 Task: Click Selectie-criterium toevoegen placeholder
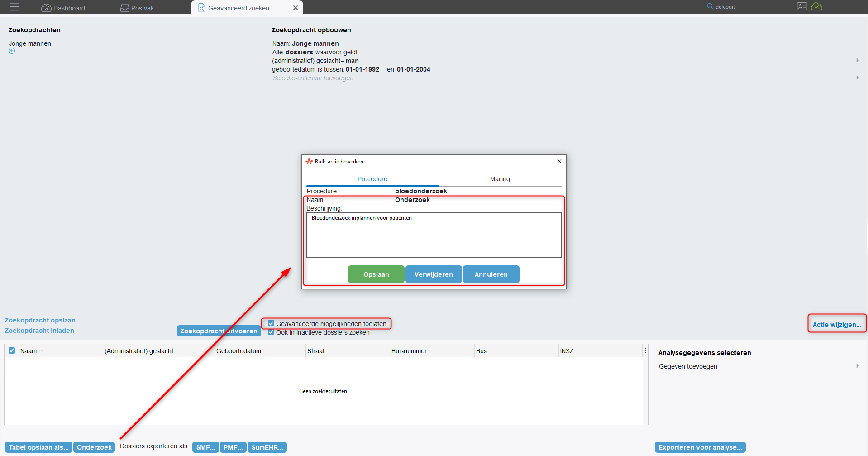coord(313,78)
